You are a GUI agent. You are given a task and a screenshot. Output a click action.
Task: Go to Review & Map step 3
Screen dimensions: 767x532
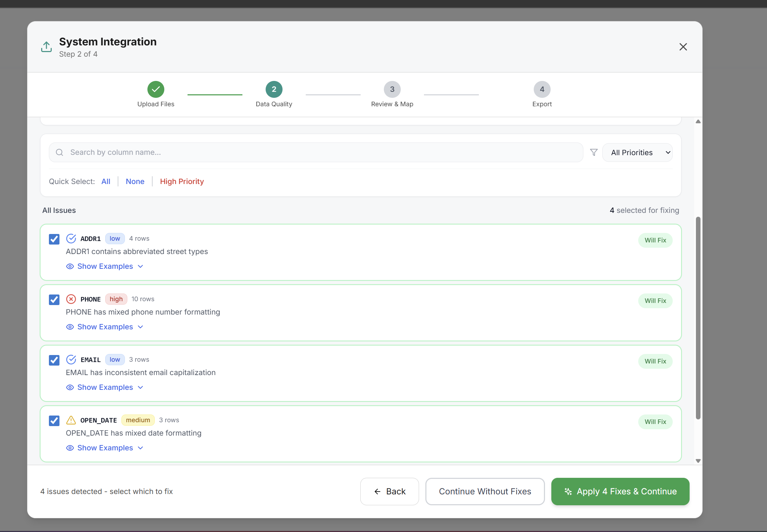tap(392, 89)
